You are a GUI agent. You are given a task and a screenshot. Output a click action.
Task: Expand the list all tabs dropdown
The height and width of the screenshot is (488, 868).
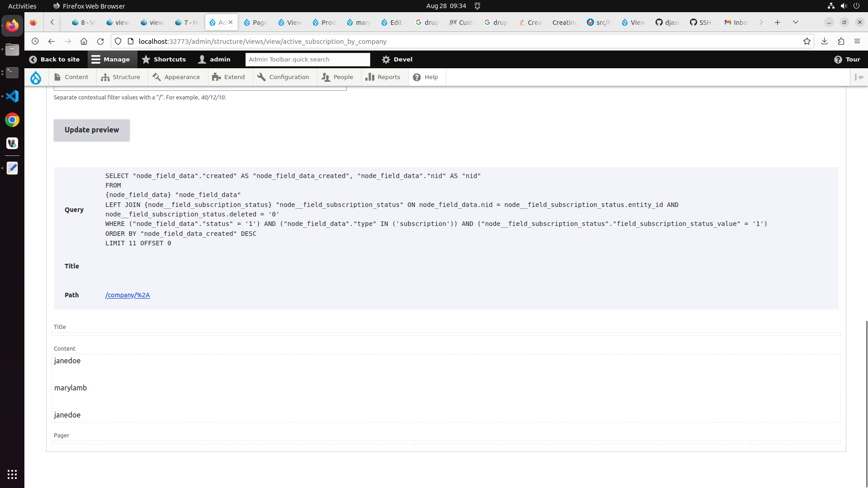pos(796,22)
